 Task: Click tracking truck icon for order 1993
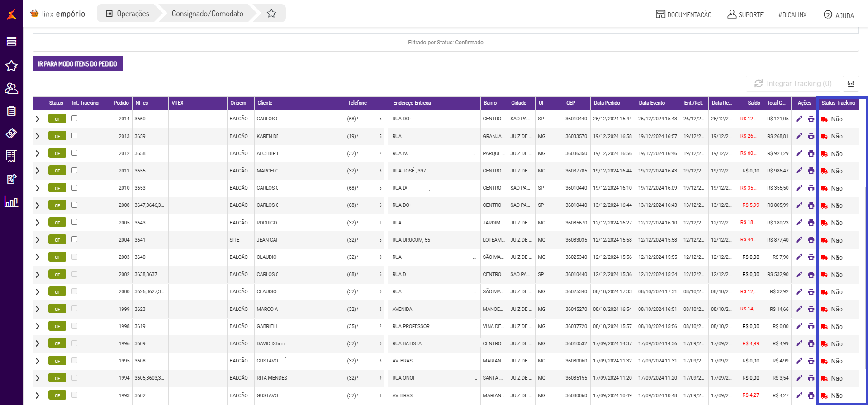[x=825, y=395]
